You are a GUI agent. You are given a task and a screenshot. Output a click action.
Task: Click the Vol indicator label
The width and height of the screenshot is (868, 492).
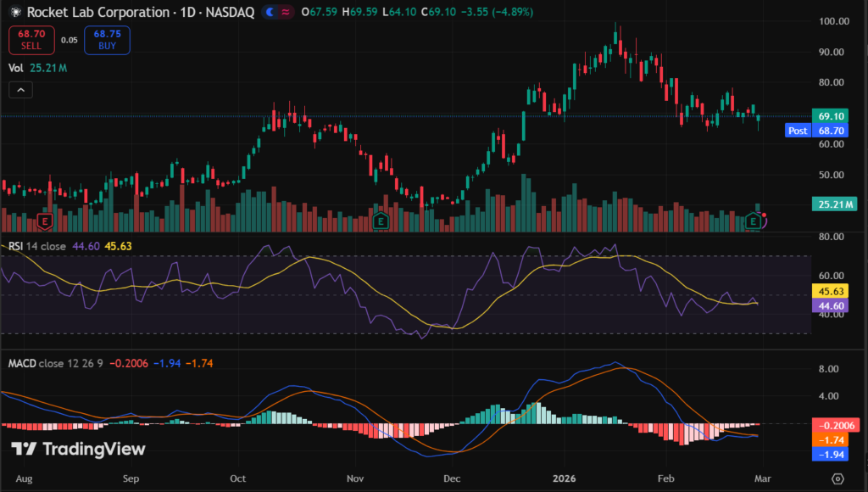16,67
